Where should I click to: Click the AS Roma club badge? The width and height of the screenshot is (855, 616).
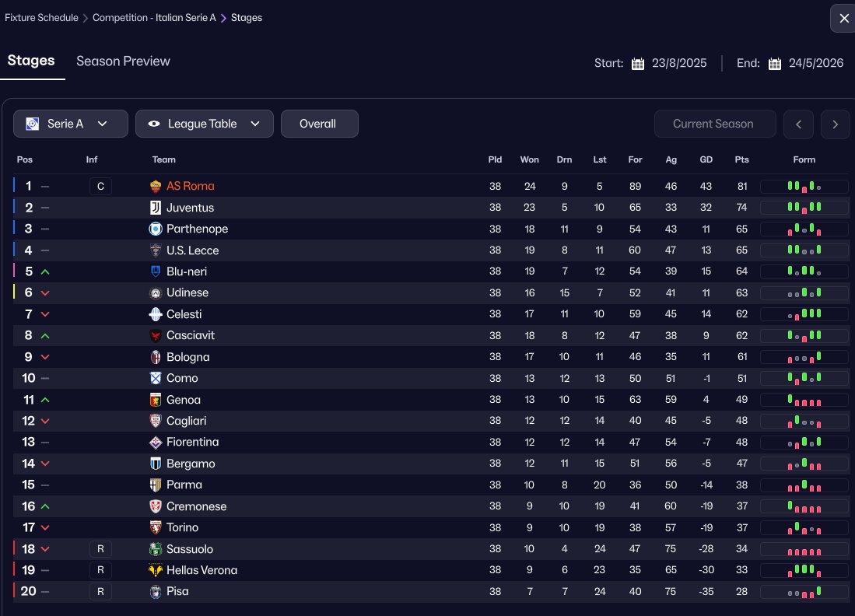[x=156, y=187]
